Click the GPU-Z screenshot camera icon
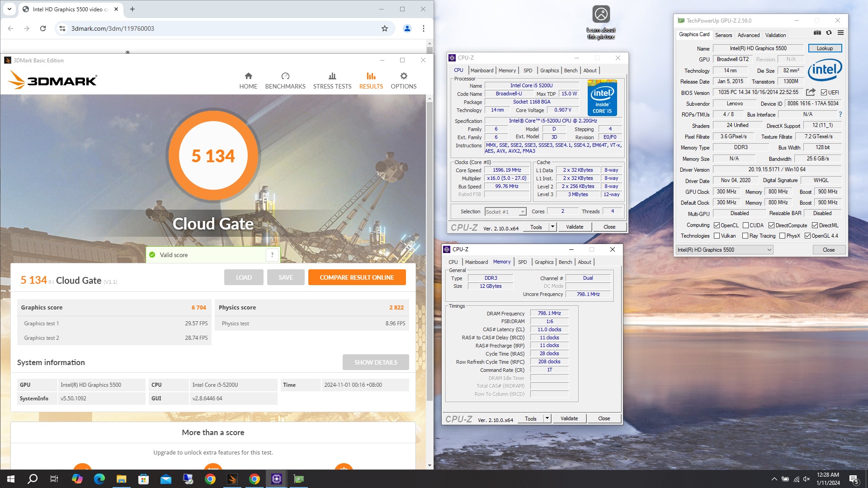The height and width of the screenshot is (488, 868). (x=817, y=33)
